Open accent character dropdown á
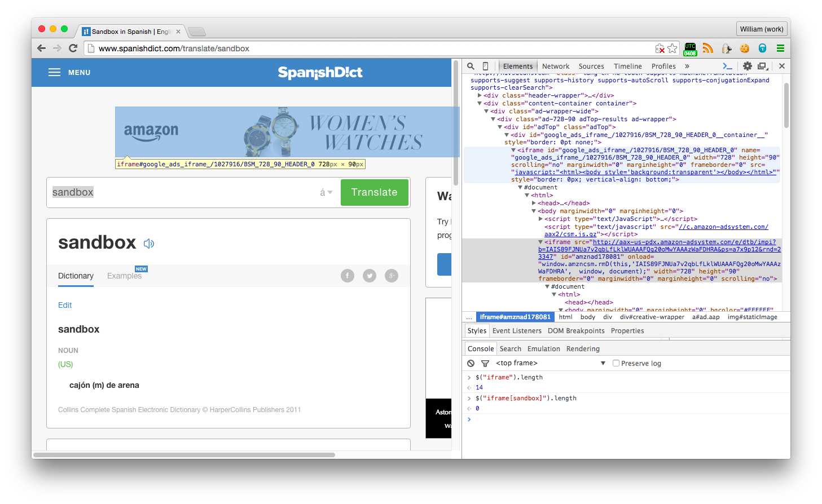The image size is (822, 504). pos(326,192)
